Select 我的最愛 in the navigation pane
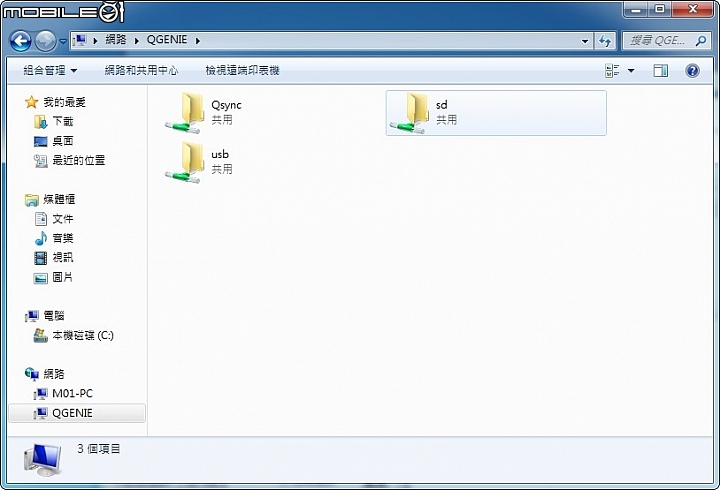720x490 pixels. click(x=64, y=102)
